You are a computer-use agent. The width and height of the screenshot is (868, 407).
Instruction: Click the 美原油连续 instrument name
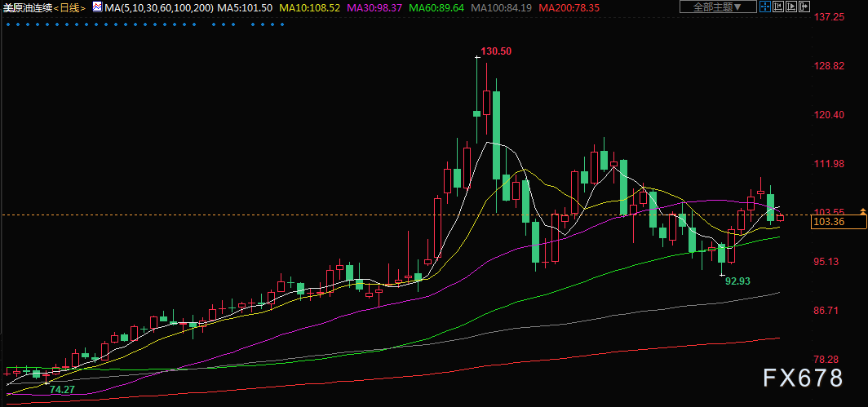[x=28, y=8]
